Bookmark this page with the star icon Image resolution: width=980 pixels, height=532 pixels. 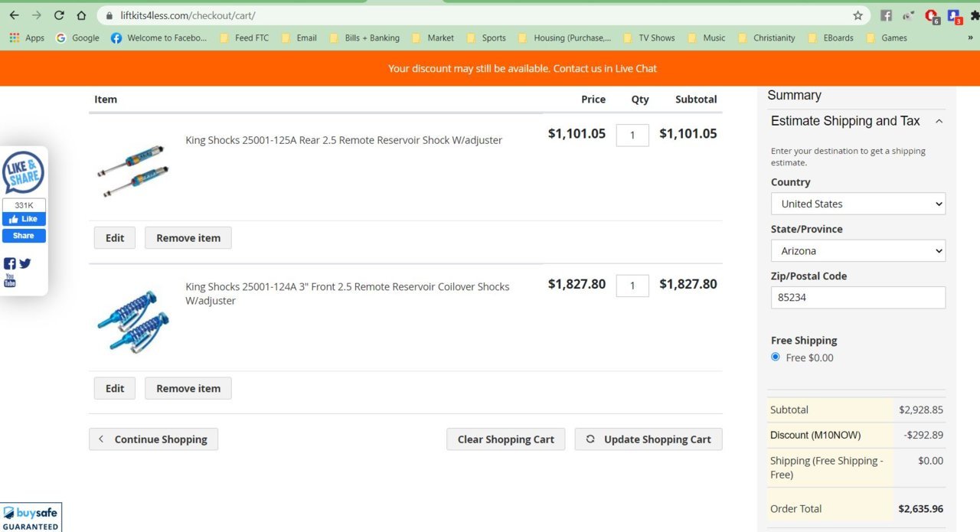click(x=858, y=15)
